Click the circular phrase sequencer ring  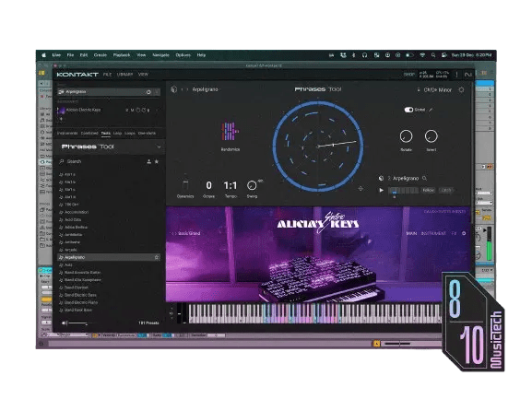318,147
